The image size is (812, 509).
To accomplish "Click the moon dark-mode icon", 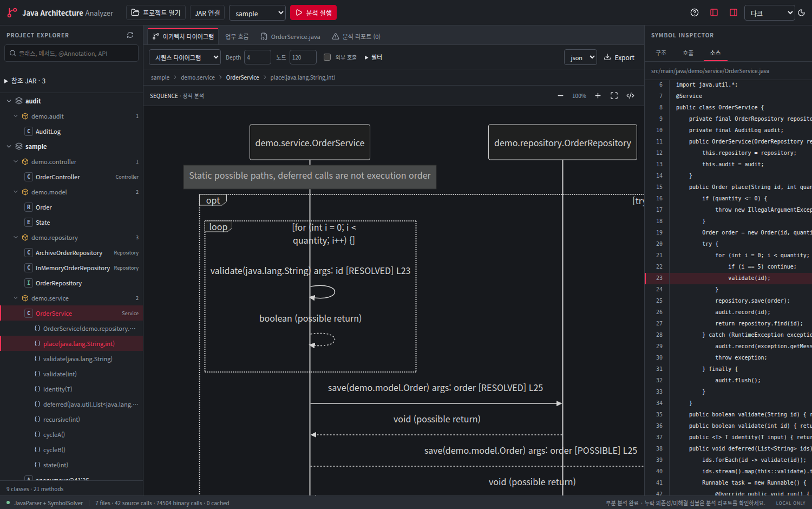I will coord(802,12).
